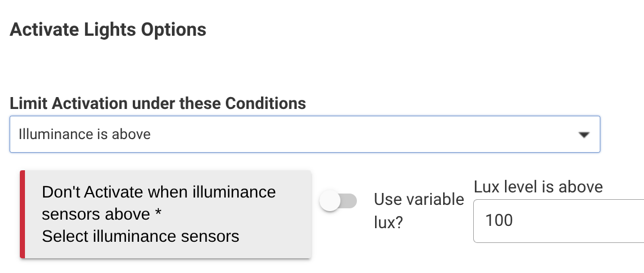644x273 pixels.
Task: Click the dropdown caret arrow icon
Action: [583, 135]
